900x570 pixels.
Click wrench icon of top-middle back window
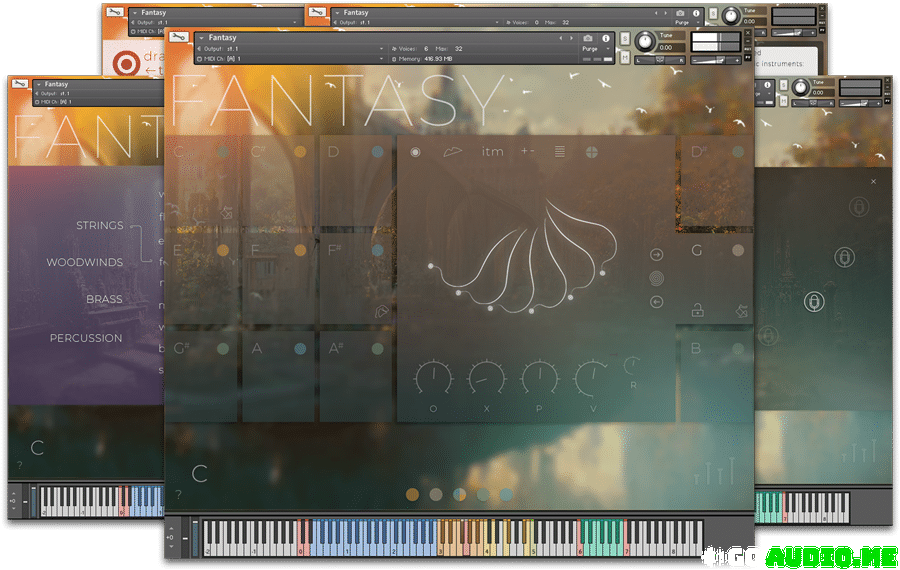click(317, 11)
